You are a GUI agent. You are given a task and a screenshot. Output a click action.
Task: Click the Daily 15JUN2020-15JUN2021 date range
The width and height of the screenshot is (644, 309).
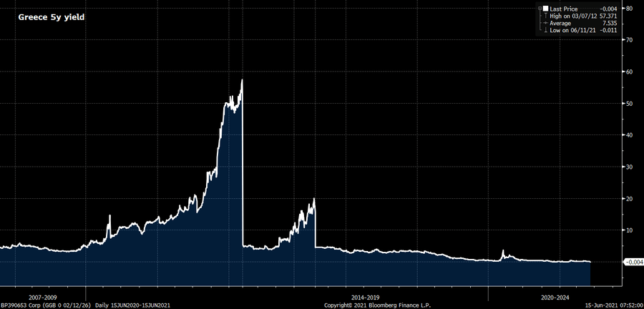(132, 305)
